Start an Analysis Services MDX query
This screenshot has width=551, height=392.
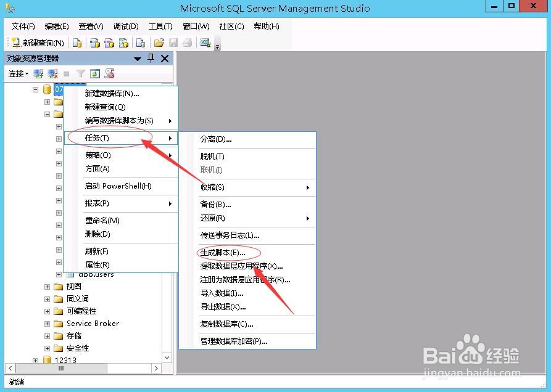pos(95,43)
